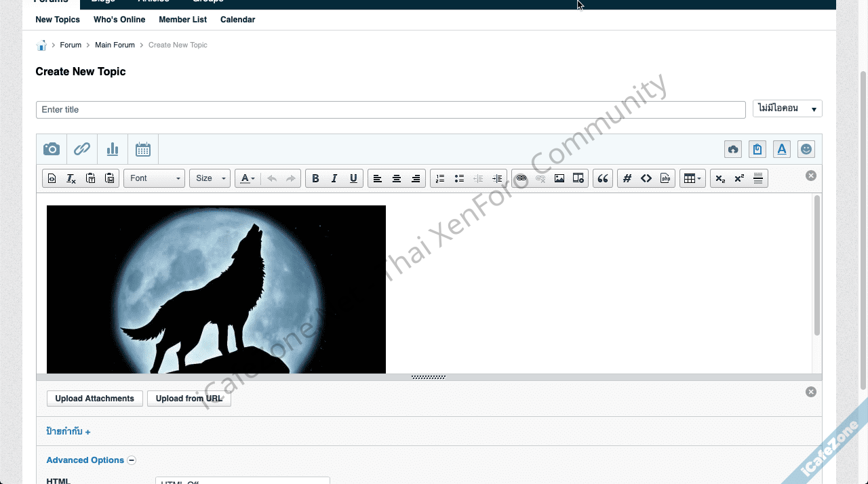The height and width of the screenshot is (484, 868).
Task: Go to the Member List page
Action: 182,20
